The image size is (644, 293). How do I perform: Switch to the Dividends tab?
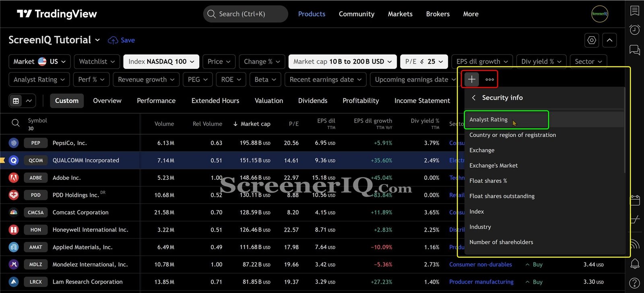coord(313,101)
